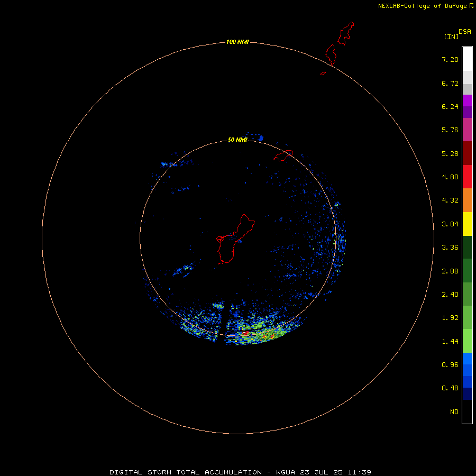476x476 pixels.
Task: Click the 100 NMI range ring label
Action: [x=237, y=42]
